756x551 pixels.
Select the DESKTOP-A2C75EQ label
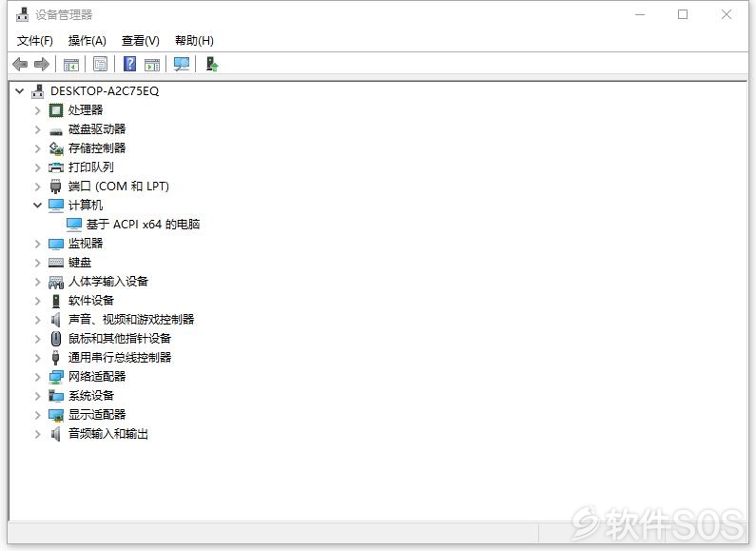[105, 91]
